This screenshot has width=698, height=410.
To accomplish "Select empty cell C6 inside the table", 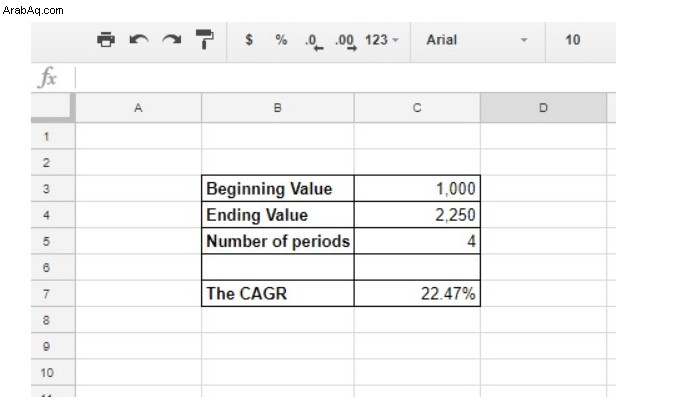I will tap(417, 268).
